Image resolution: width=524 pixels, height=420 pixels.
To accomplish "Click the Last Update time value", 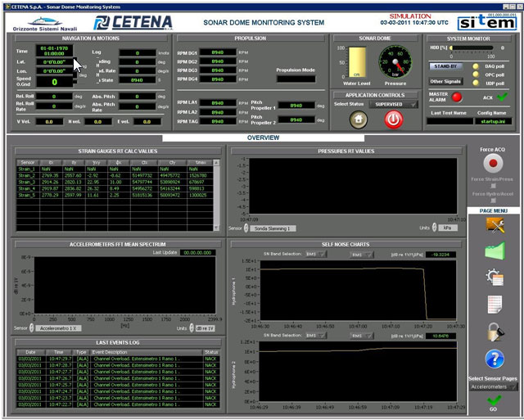I will [x=198, y=253].
